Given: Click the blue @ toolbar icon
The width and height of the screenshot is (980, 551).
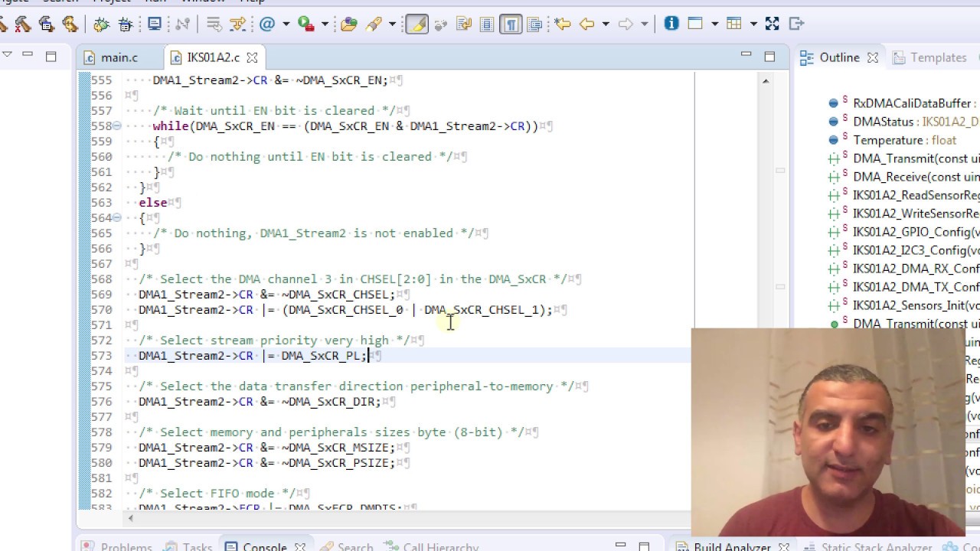Looking at the screenshot, I should tap(267, 24).
